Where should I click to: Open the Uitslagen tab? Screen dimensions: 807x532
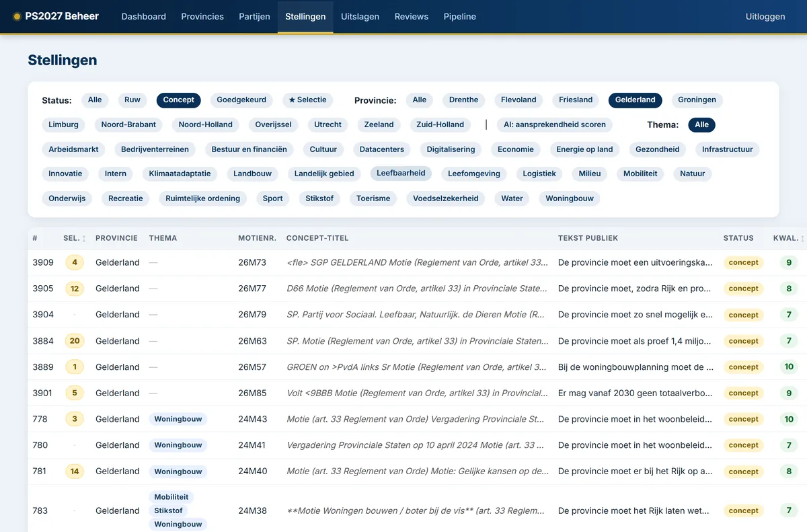[360, 17]
